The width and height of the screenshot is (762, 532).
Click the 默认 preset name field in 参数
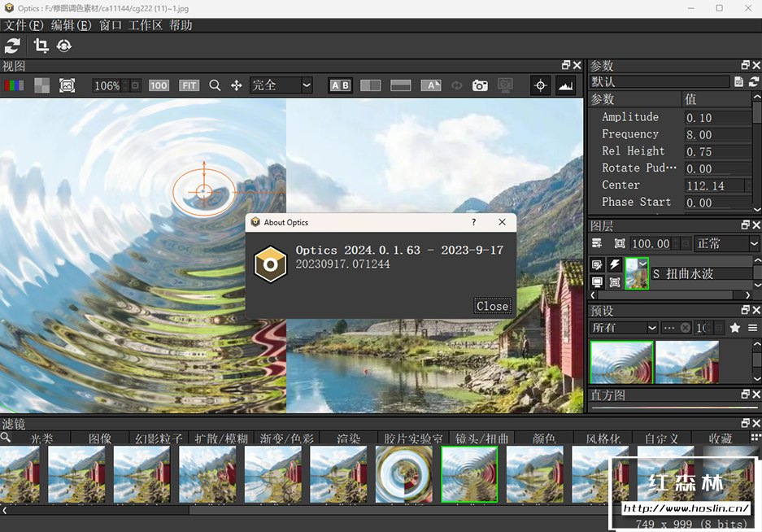pos(660,81)
